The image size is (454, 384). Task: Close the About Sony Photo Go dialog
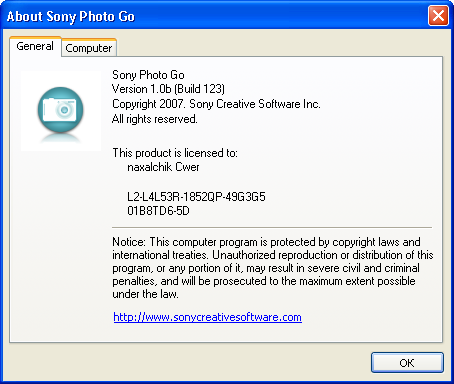pos(438,16)
